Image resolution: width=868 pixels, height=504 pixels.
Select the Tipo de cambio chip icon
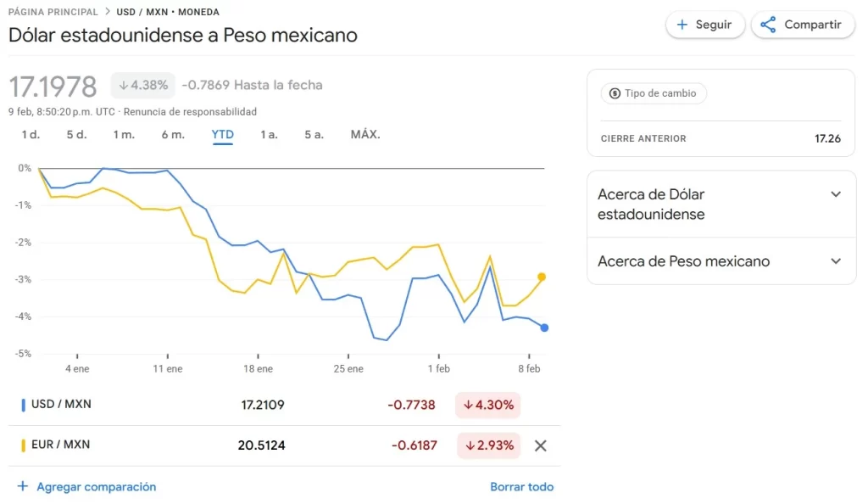pos(613,93)
